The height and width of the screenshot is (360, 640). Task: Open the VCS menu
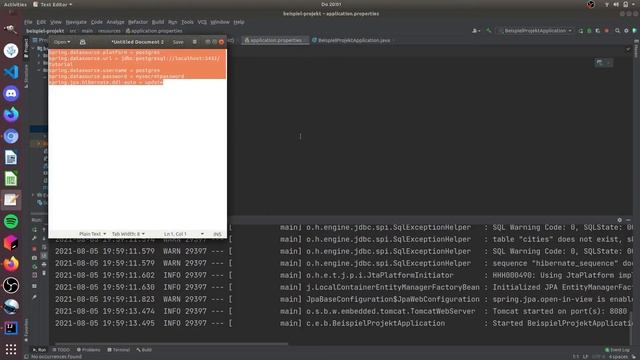pyautogui.click(x=202, y=22)
